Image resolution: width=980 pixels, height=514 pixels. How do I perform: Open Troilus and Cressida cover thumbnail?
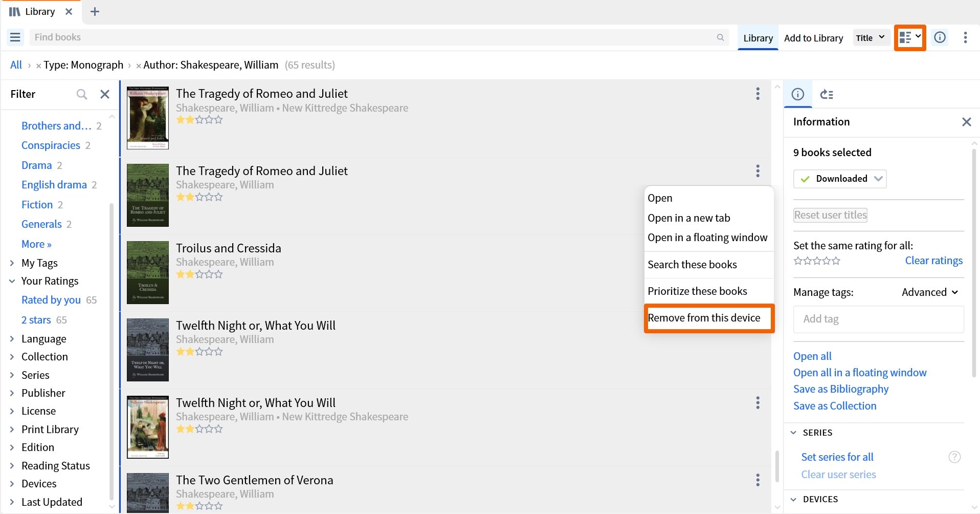click(x=148, y=272)
